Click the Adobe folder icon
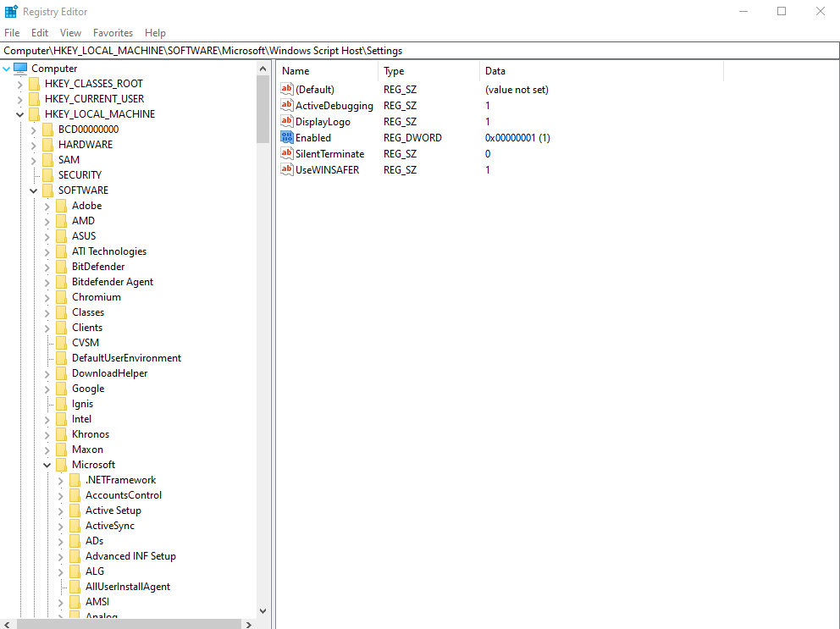This screenshot has height=629, width=840. tap(62, 206)
